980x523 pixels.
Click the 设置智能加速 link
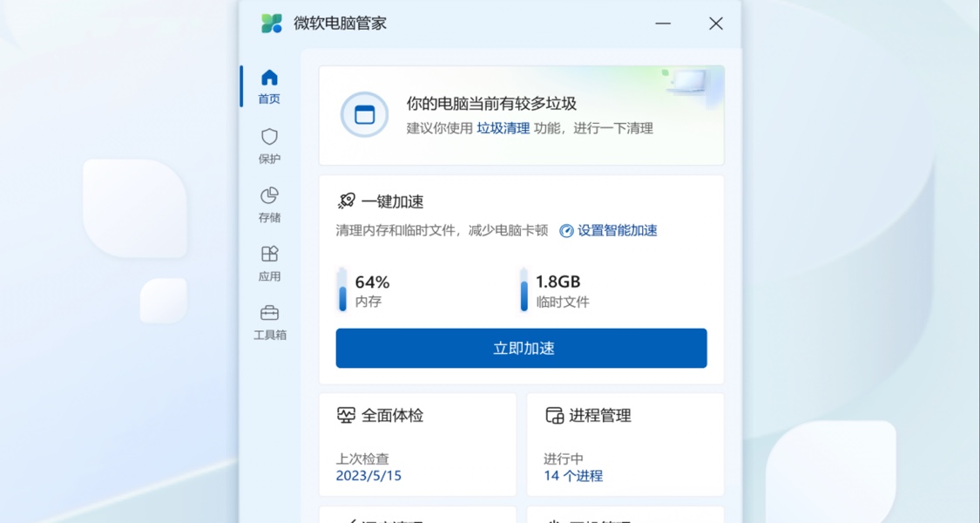click(x=618, y=230)
